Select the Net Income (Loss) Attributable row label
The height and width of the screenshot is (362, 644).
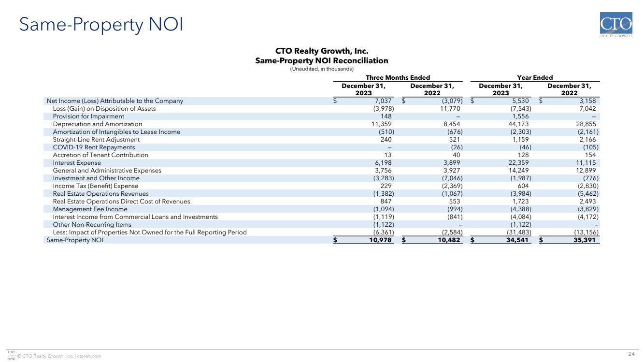click(115, 101)
